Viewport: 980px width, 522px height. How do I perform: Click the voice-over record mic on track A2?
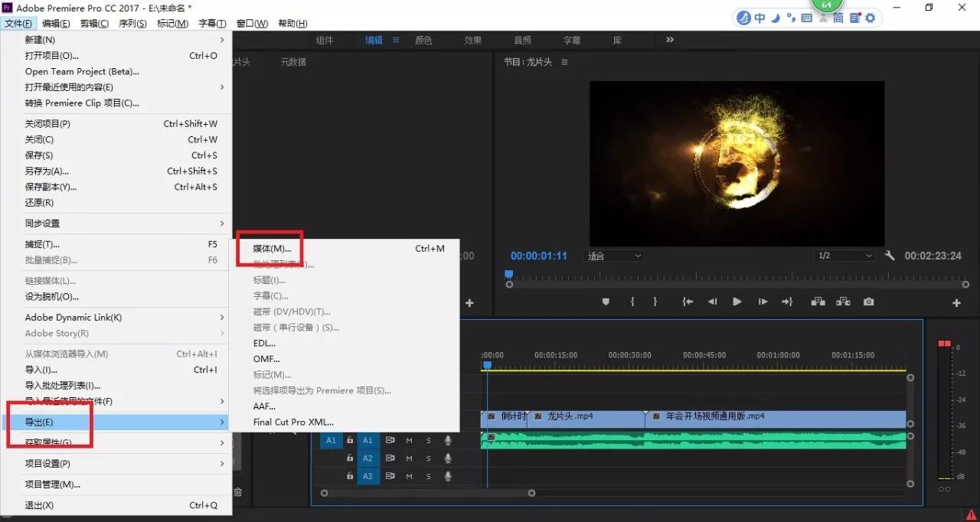pyautogui.click(x=448, y=458)
